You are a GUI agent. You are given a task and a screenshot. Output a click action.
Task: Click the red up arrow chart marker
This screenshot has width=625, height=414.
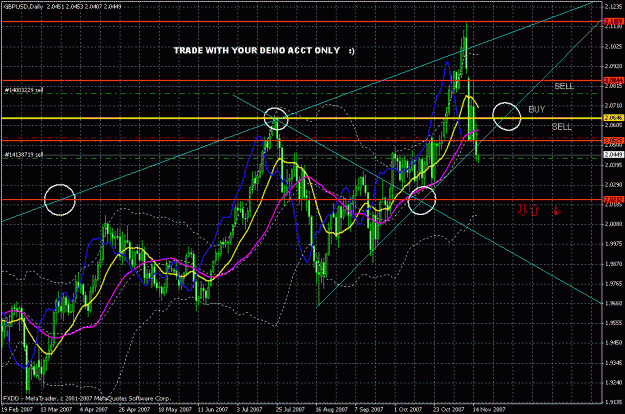[534, 210]
